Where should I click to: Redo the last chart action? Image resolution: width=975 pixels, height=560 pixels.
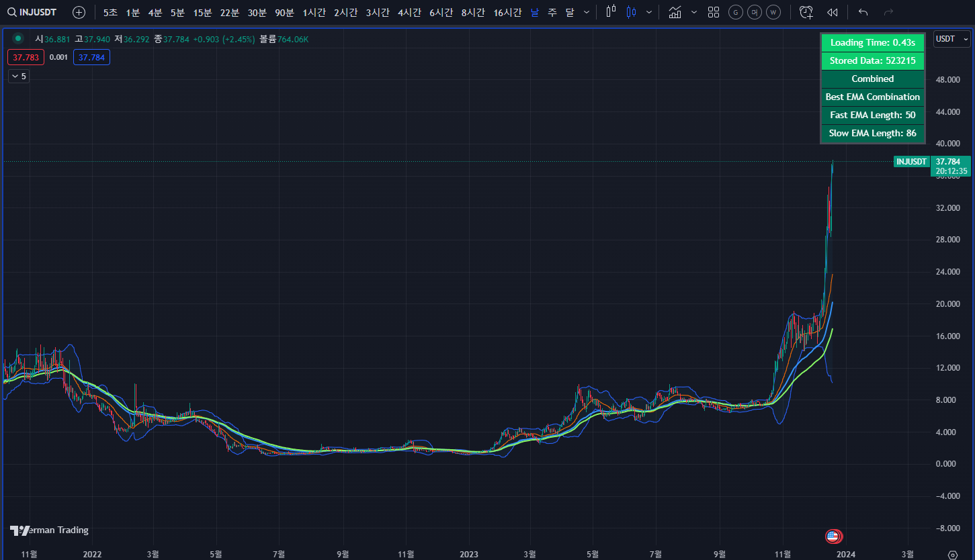pos(888,12)
